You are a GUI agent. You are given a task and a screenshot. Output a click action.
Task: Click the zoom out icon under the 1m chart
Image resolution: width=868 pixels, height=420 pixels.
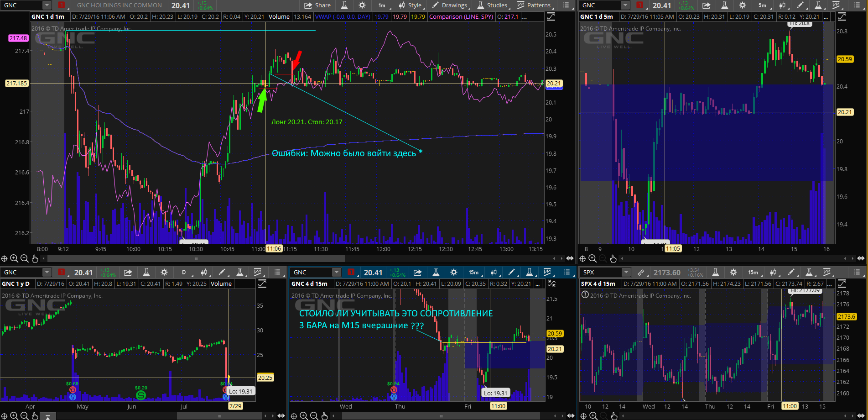pyautogui.click(x=25, y=258)
